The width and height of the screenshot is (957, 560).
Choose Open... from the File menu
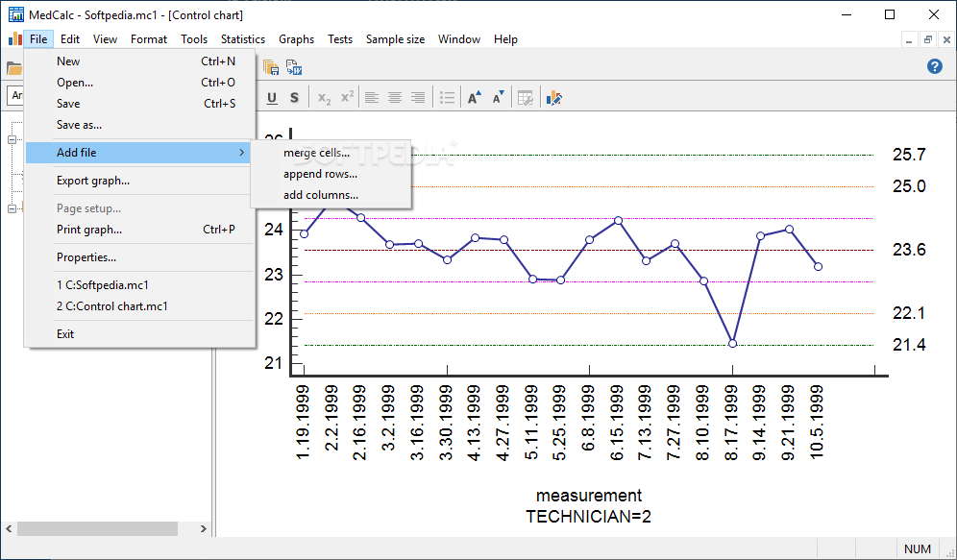139,83
